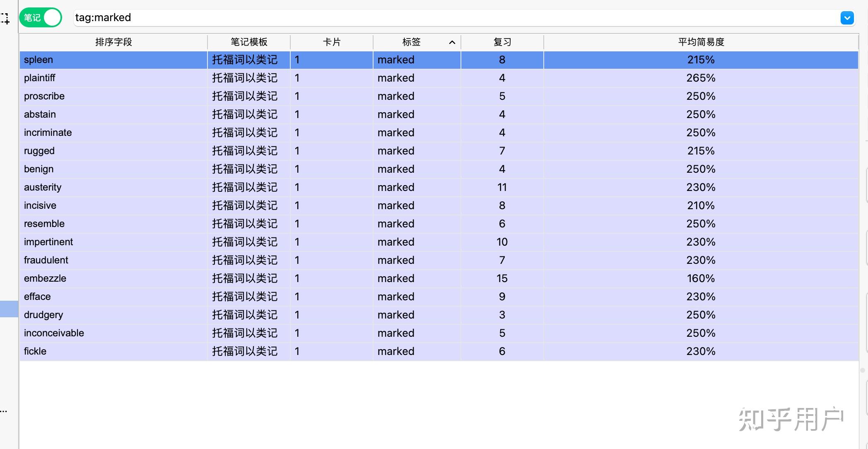The image size is (868, 449).
Task: Select the "fickle" note row
Action: [166, 351]
